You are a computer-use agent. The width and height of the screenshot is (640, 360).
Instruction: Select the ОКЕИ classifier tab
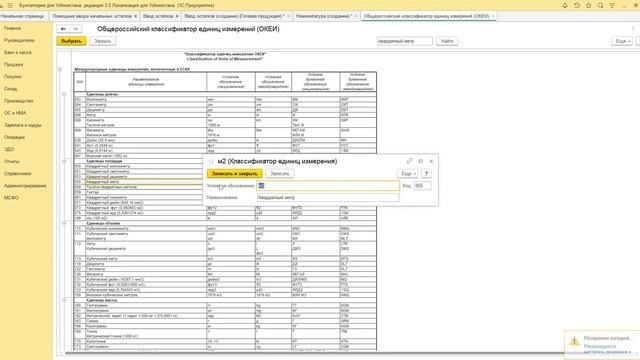click(426, 16)
